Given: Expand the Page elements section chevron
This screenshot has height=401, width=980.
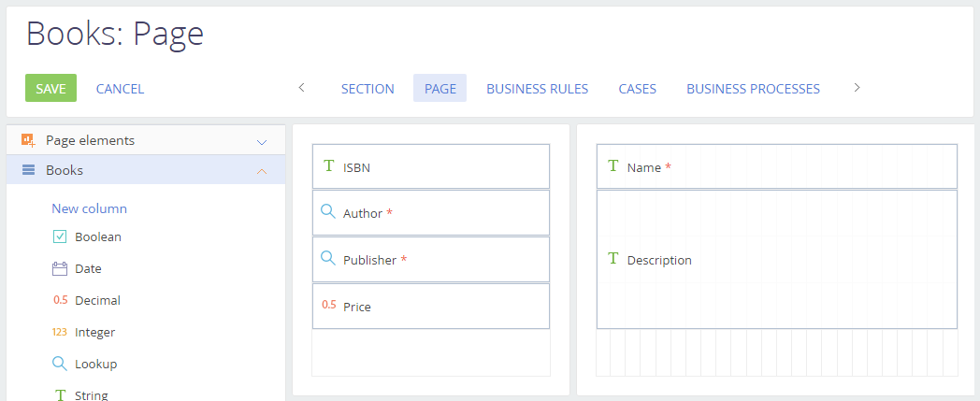Looking at the screenshot, I should click(262, 142).
